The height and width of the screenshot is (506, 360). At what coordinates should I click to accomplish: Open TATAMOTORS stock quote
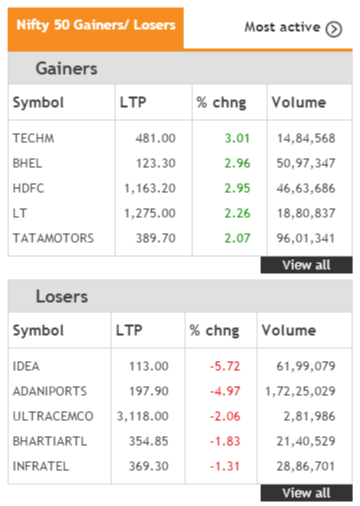(x=53, y=238)
